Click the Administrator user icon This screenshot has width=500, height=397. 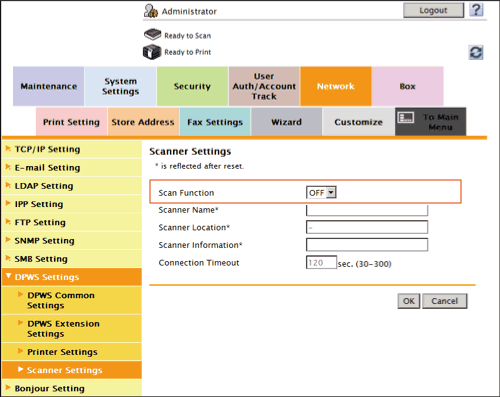coord(151,11)
